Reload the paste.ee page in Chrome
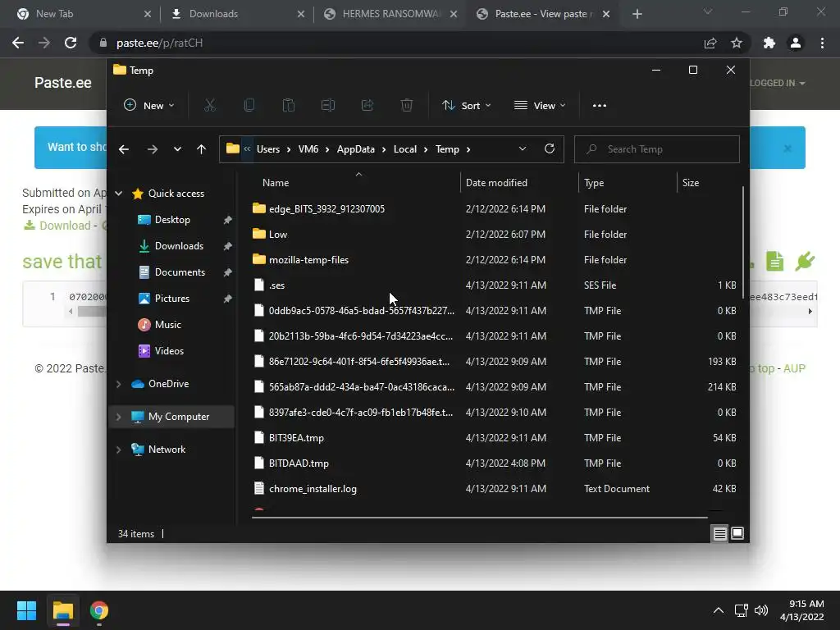840x630 pixels. pos(71,43)
